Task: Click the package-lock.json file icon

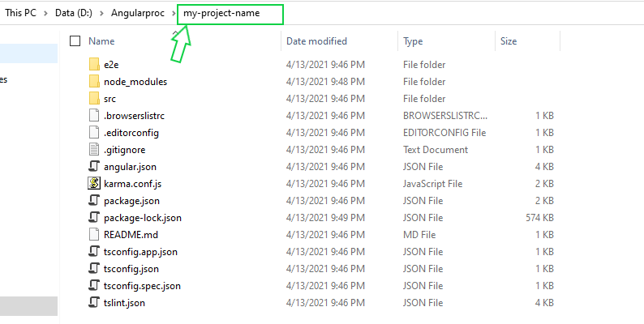Action: pyautogui.click(x=94, y=218)
